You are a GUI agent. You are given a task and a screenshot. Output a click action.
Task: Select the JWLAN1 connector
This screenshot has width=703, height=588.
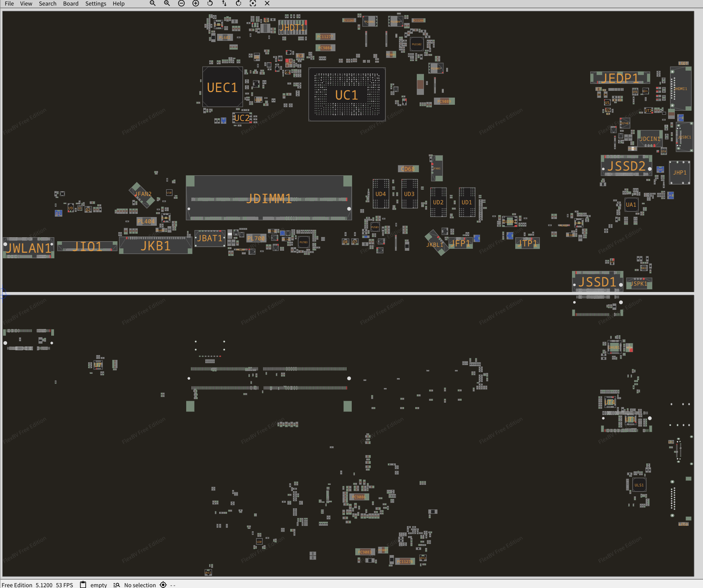pos(29,248)
